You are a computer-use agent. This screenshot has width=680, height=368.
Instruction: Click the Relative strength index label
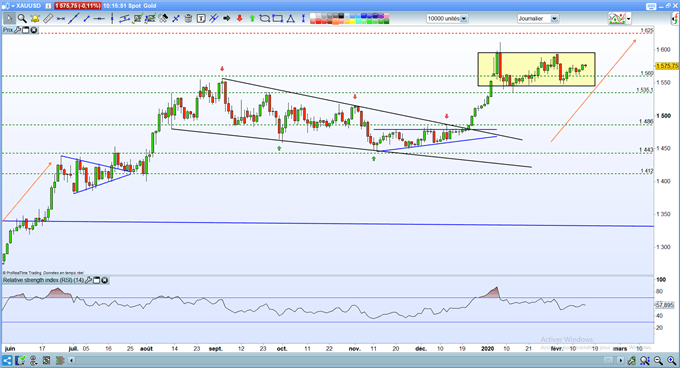pos(43,280)
